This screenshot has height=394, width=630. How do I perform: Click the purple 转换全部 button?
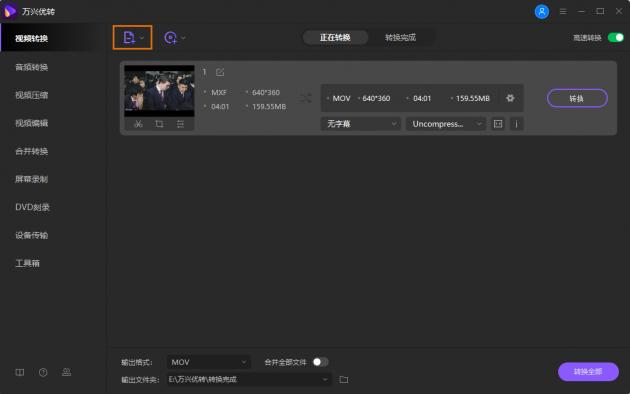[588, 372]
